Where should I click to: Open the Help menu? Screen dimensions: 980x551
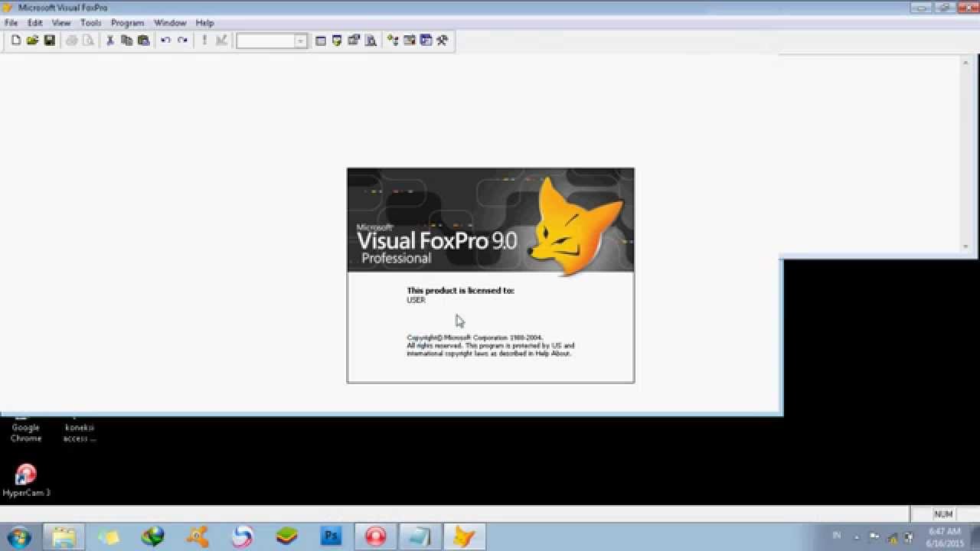(204, 23)
